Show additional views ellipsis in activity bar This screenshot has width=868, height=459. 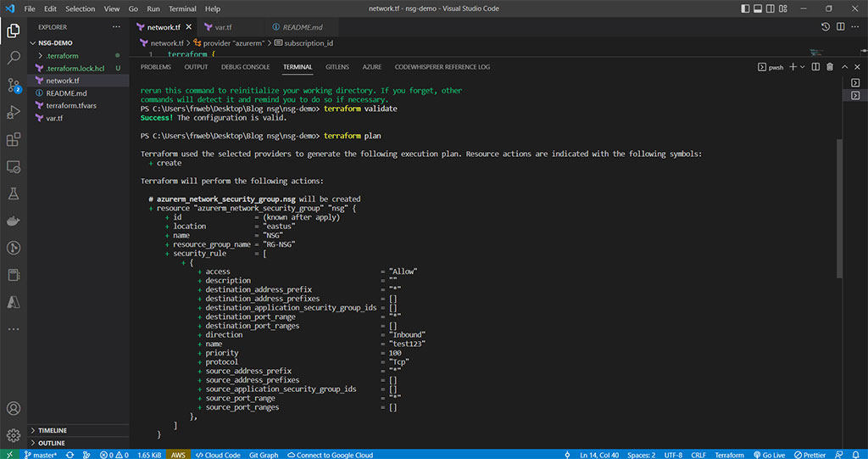click(x=14, y=329)
